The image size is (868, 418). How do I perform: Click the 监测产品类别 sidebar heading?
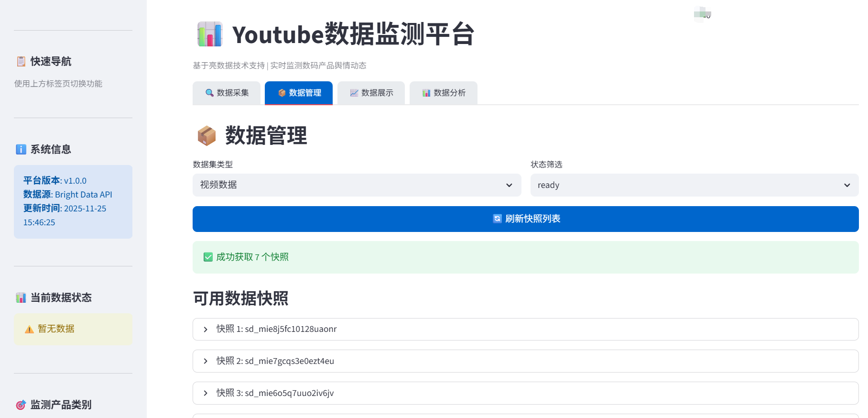coord(61,405)
